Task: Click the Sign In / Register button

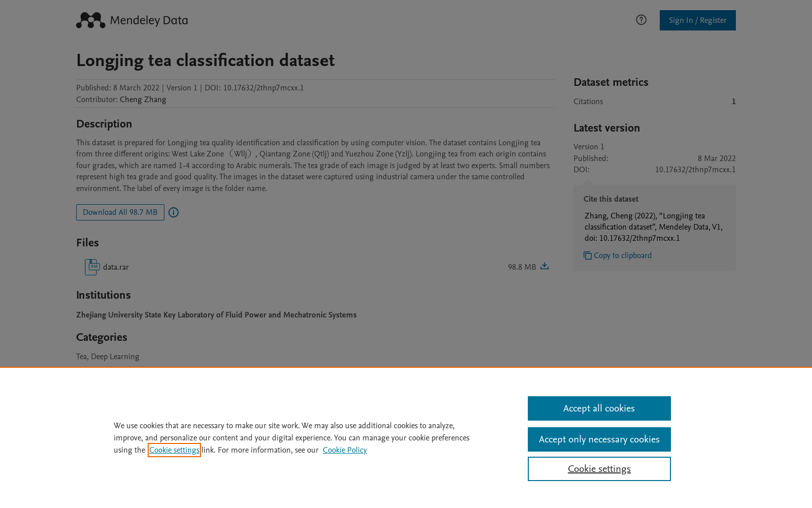Action: pyautogui.click(x=697, y=20)
